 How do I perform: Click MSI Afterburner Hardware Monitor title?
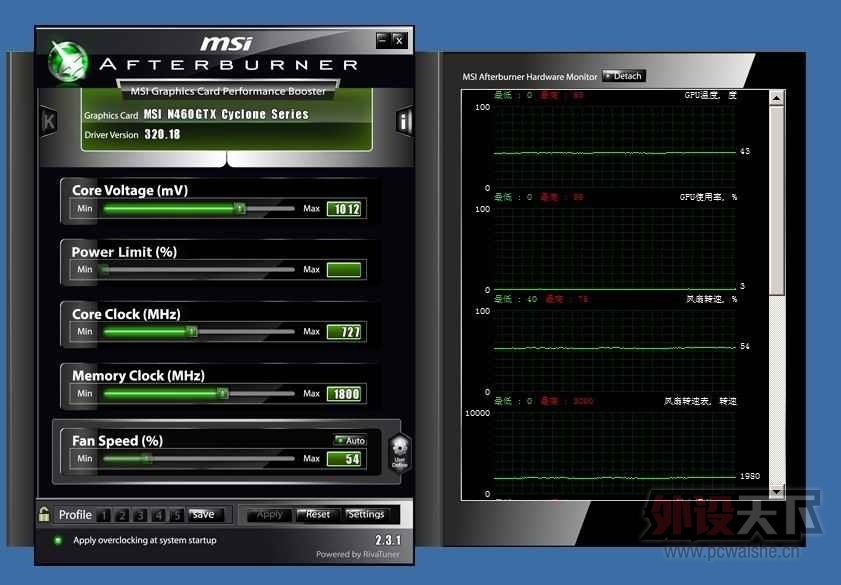(x=529, y=77)
